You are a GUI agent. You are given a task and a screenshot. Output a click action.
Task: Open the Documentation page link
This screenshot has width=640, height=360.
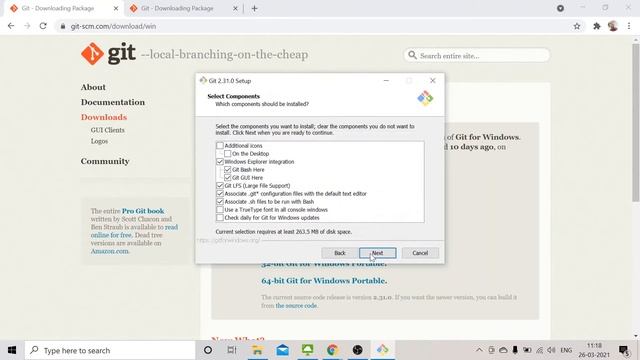pyautogui.click(x=113, y=102)
